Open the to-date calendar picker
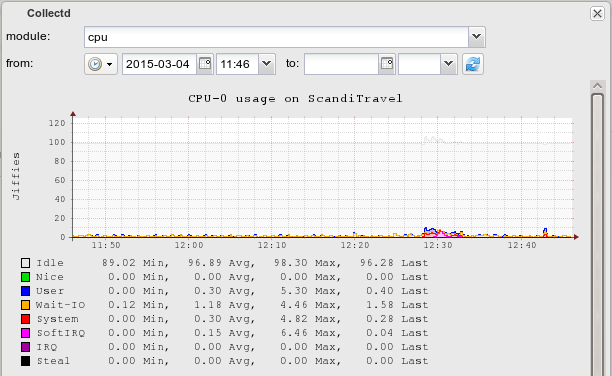The height and width of the screenshot is (376, 612). click(387, 64)
